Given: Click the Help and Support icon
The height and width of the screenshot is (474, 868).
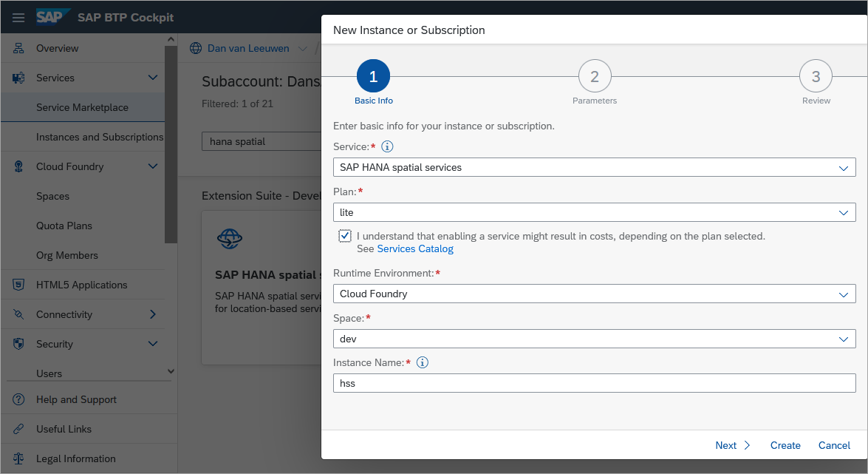Looking at the screenshot, I should click(x=18, y=399).
